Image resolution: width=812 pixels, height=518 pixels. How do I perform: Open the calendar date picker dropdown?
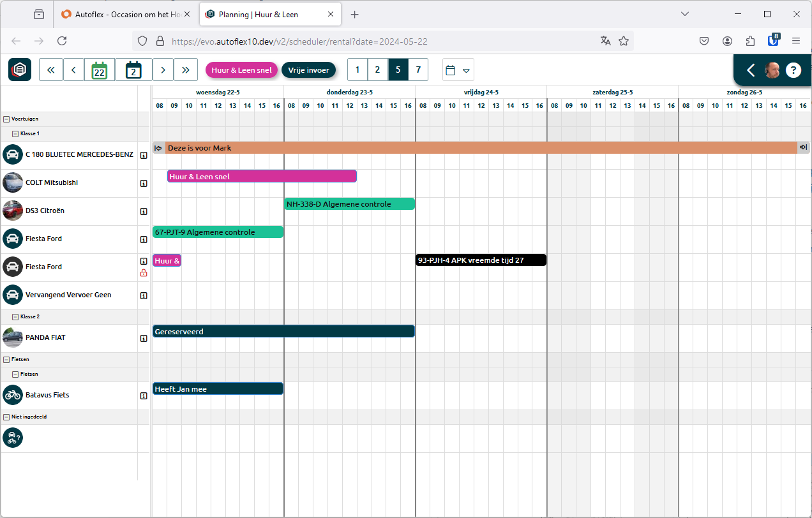click(x=458, y=70)
